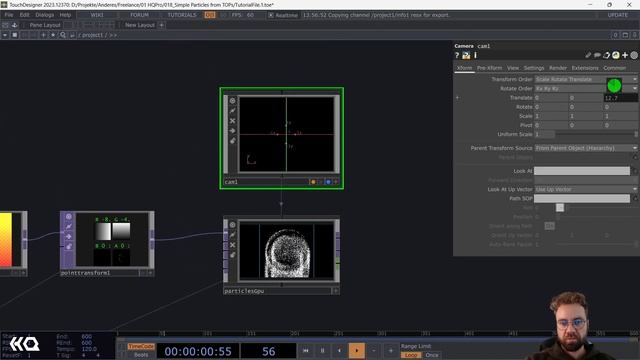The width and height of the screenshot is (640, 360).
Task: Click the second sidebar icon on cam1 node
Action: [232, 111]
